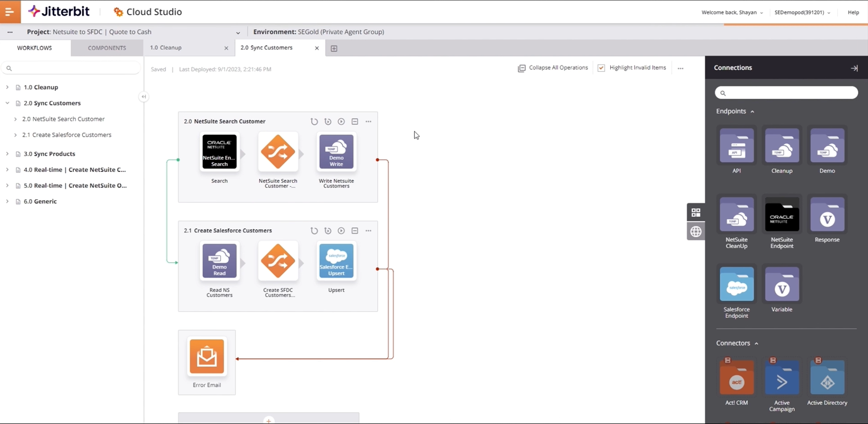Select the Error Email notification

207,357
